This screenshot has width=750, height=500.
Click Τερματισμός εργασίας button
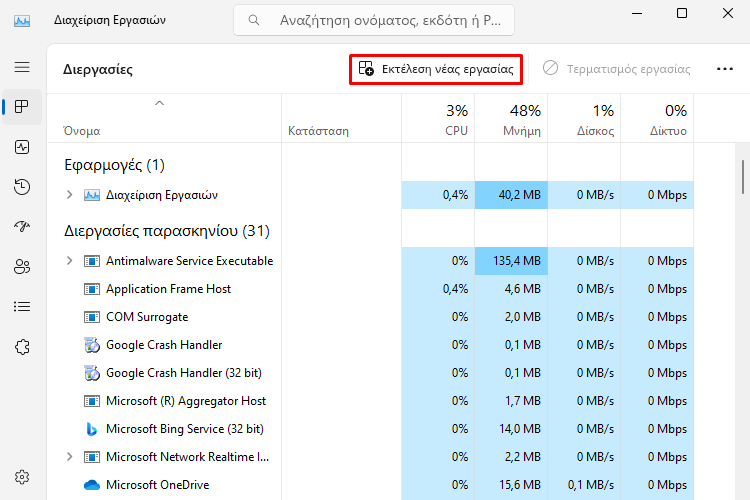617,69
